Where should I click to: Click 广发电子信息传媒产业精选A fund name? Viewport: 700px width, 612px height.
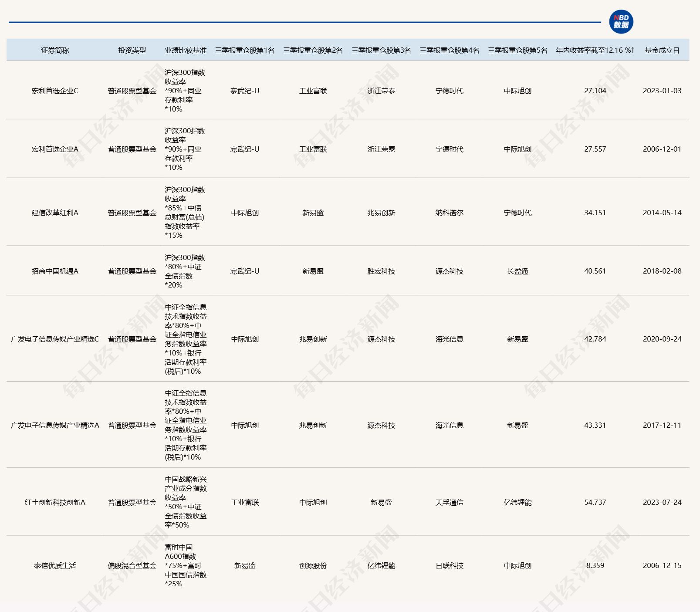pyautogui.click(x=55, y=425)
